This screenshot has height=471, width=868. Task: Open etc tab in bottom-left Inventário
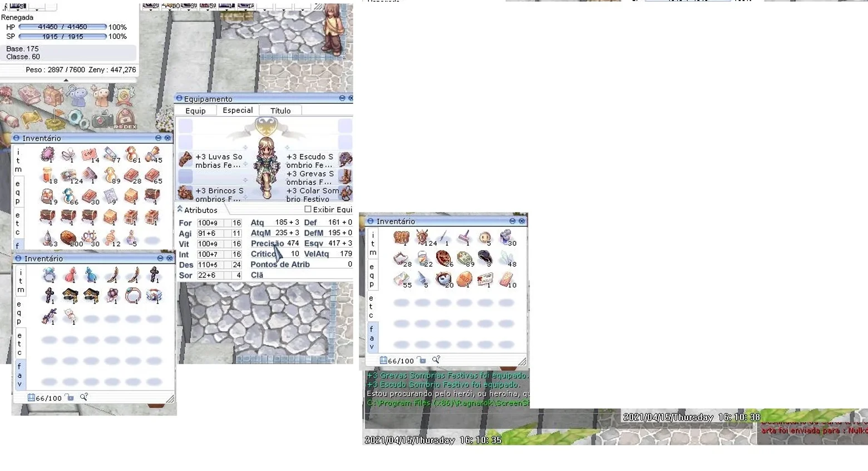19,344
